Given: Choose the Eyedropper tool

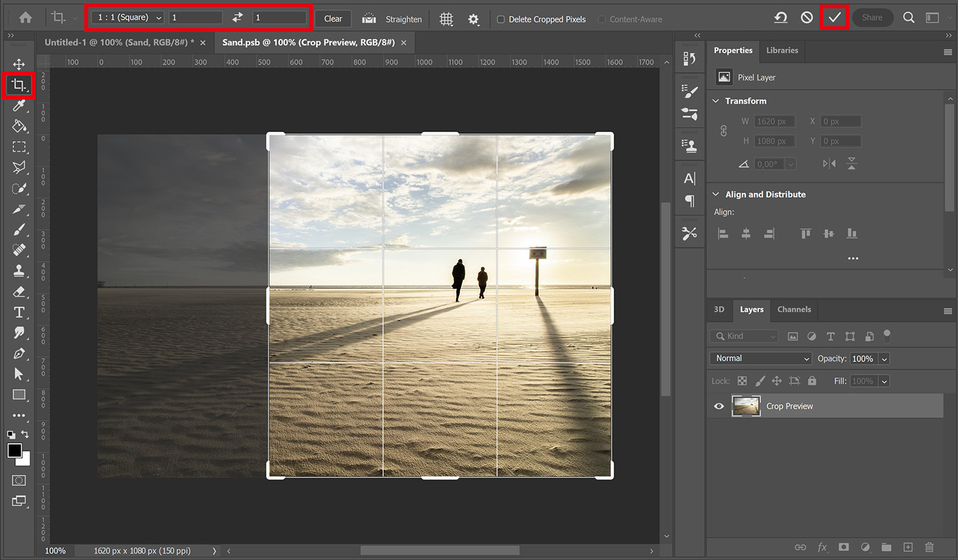Looking at the screenshot, I should pyautogui.click(x=19, y=105).
